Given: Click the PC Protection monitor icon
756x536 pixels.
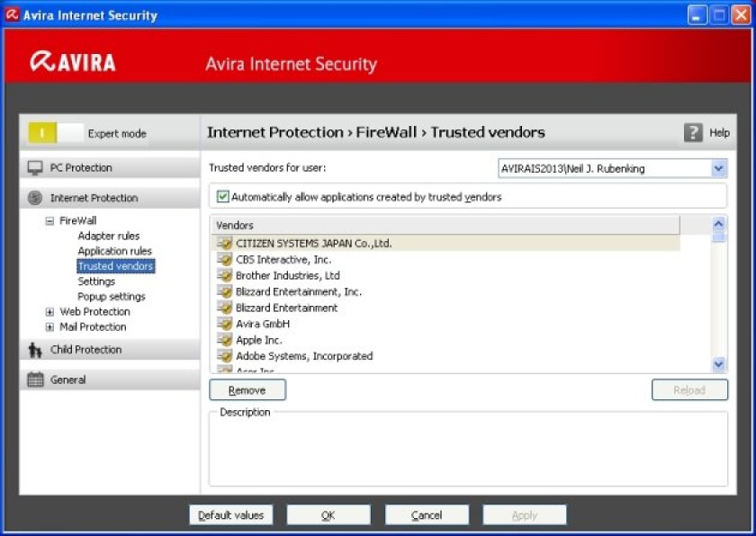Looking at the screenshot, I should (x=35, y=167).
